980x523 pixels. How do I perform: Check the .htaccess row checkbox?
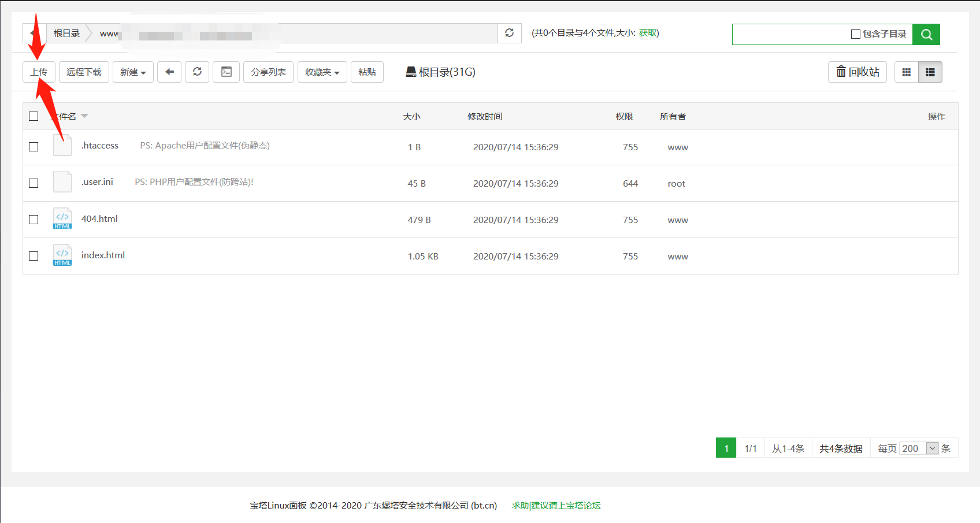[x=34, y=147]
